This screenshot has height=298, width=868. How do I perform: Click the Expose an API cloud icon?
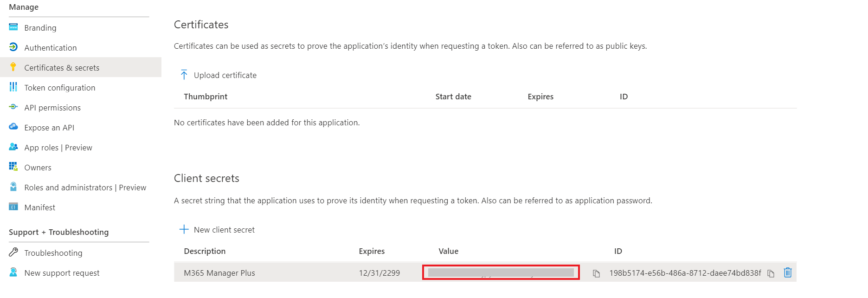tap(13, 127)
